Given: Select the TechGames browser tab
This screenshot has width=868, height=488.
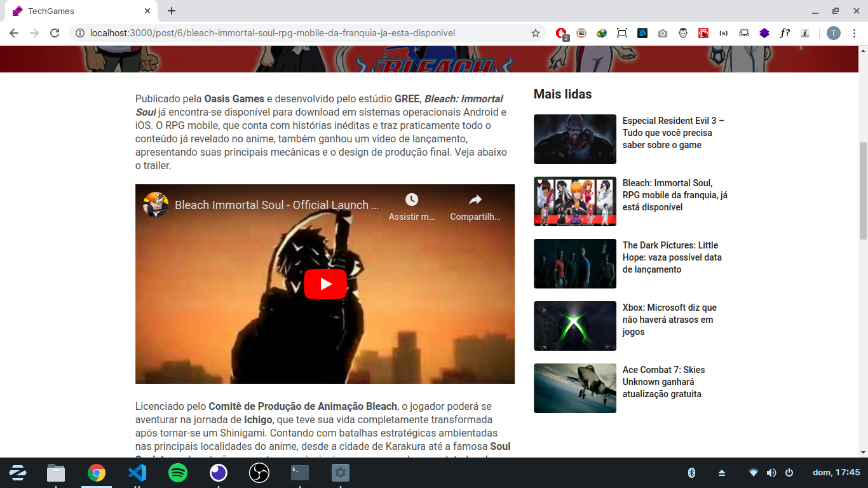Looking at the screenshot, I should (x=81, y=11).
